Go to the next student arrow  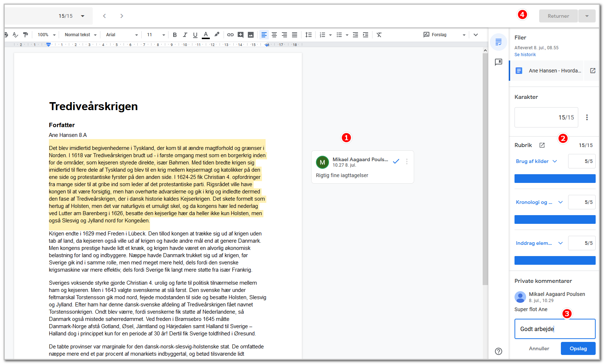pos(122,16)
